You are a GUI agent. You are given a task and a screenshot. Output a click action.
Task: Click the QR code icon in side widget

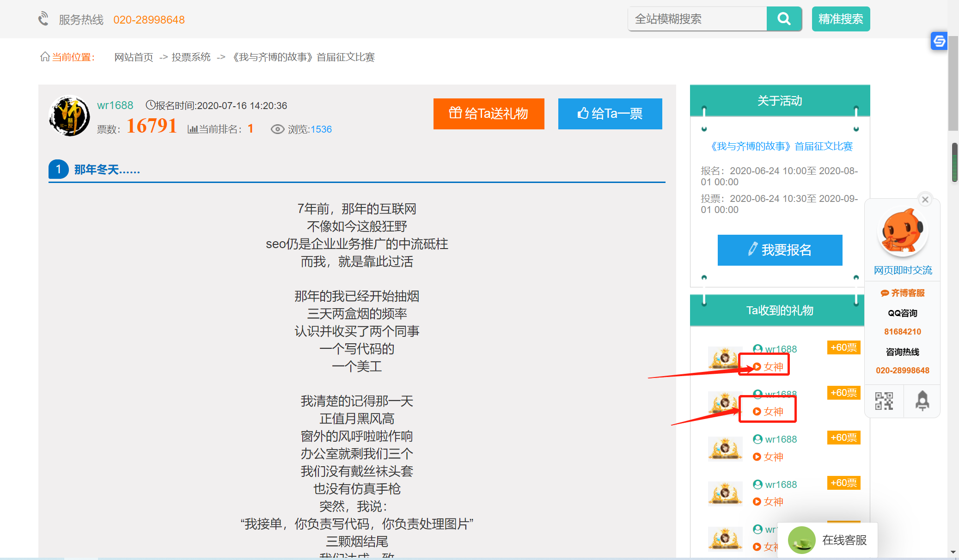(884, 401)
